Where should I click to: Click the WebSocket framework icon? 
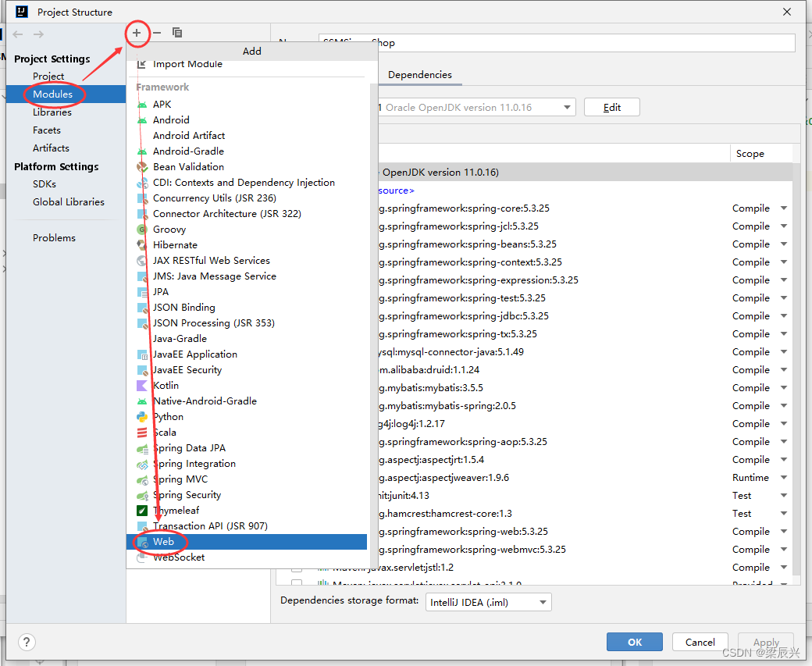point(142,557)
